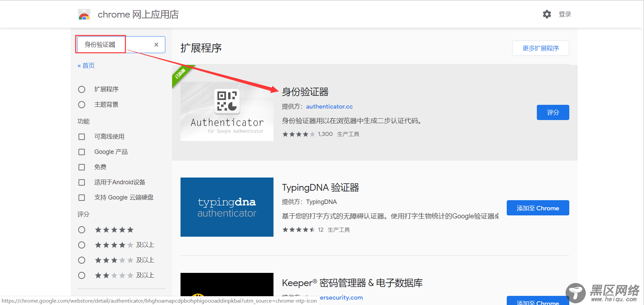The width and height of the screenshot is (644, 305).
Task: Select the four stars 及以上 filter
Action: pos(81,245)
